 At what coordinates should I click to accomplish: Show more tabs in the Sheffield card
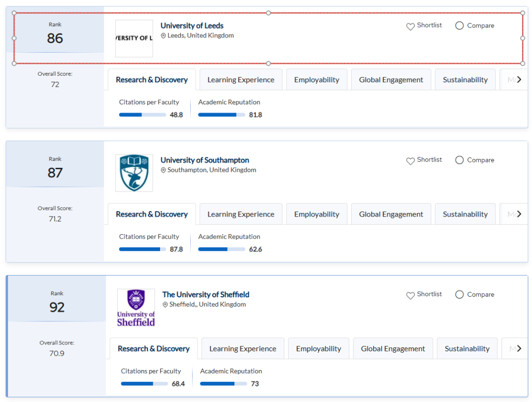click(x=519, y=348)
